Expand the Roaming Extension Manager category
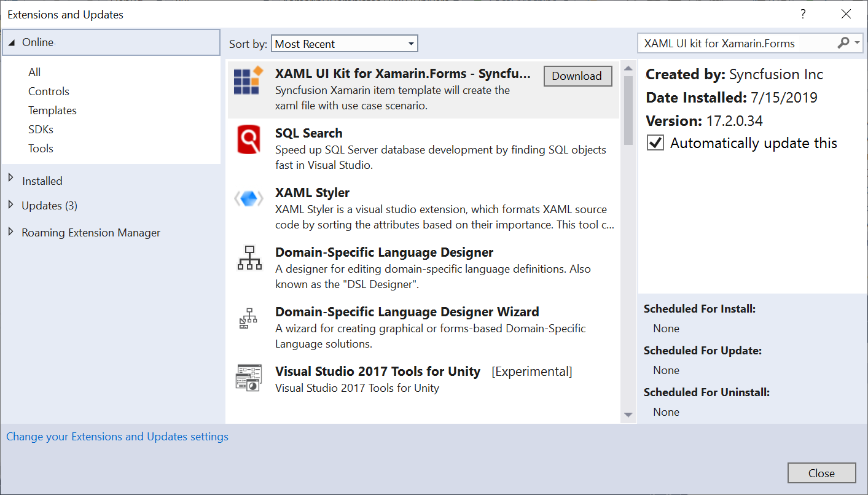This screenshot has width=868, height=495. [x=10, y=232]
